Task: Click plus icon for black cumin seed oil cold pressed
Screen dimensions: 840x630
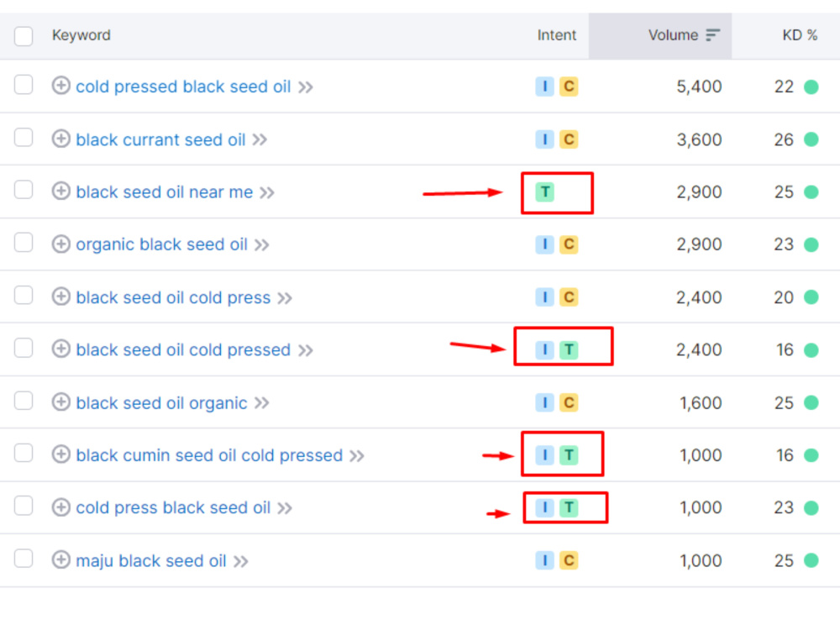Action: 61,454
